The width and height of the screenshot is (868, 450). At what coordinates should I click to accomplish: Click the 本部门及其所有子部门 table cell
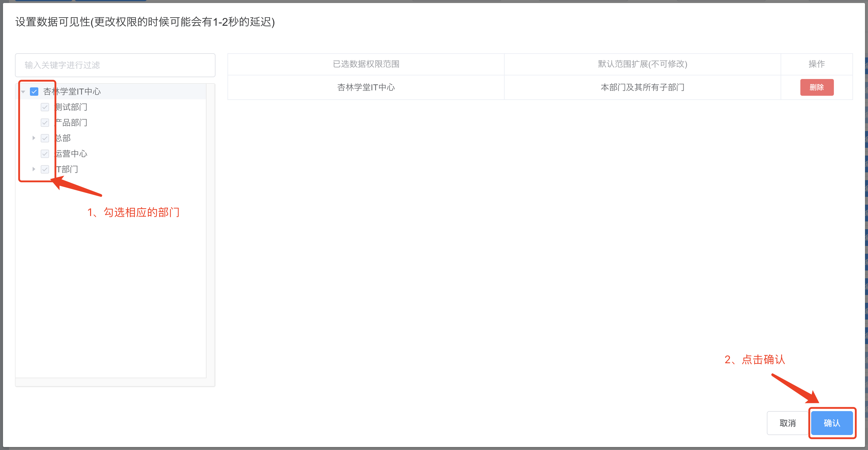[x=643, y=87]
